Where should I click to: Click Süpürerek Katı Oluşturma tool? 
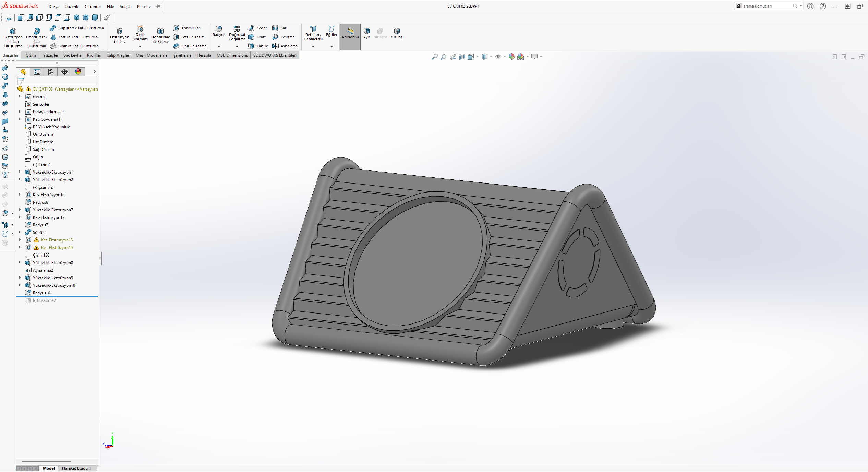pyautogui.click(x=77, y=28)
